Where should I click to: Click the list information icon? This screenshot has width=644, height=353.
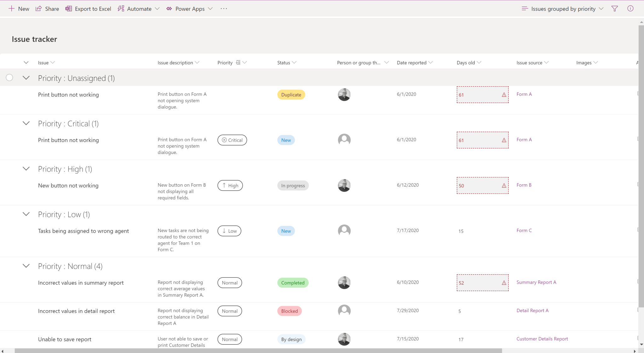click(x=630, y=9)
